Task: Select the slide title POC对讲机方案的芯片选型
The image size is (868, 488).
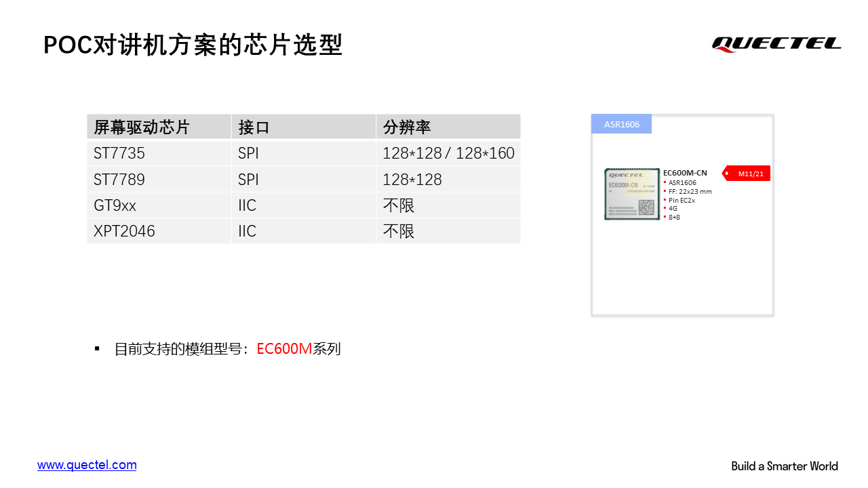Action: tap(193, 45)
